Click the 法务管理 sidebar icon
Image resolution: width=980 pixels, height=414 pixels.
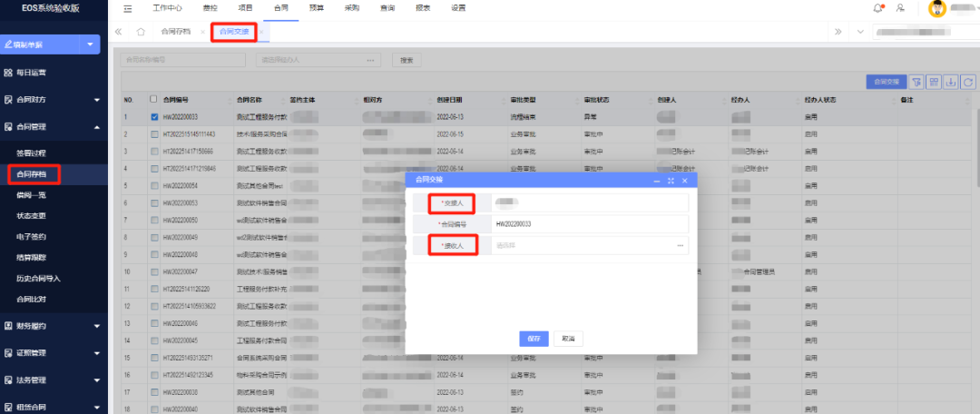pyautogui.click(x=8, y=379)
